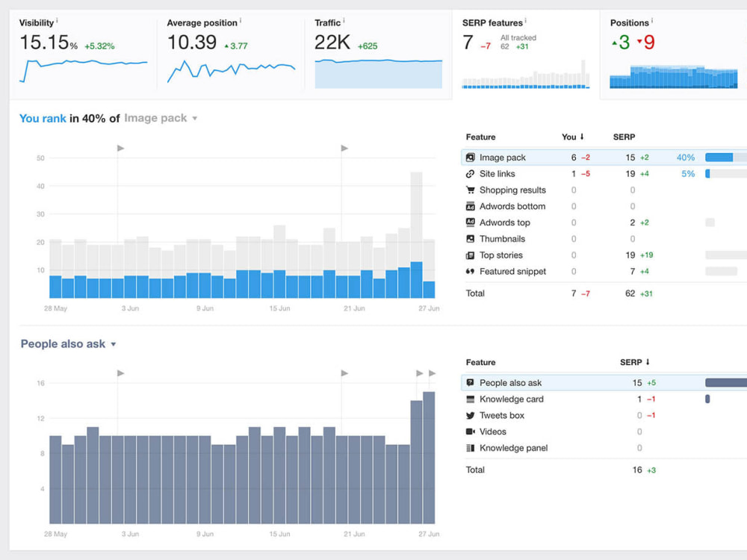Screen dimensions: 747x560
Task: Select the Top stories row label
Action: click(500, 255)
